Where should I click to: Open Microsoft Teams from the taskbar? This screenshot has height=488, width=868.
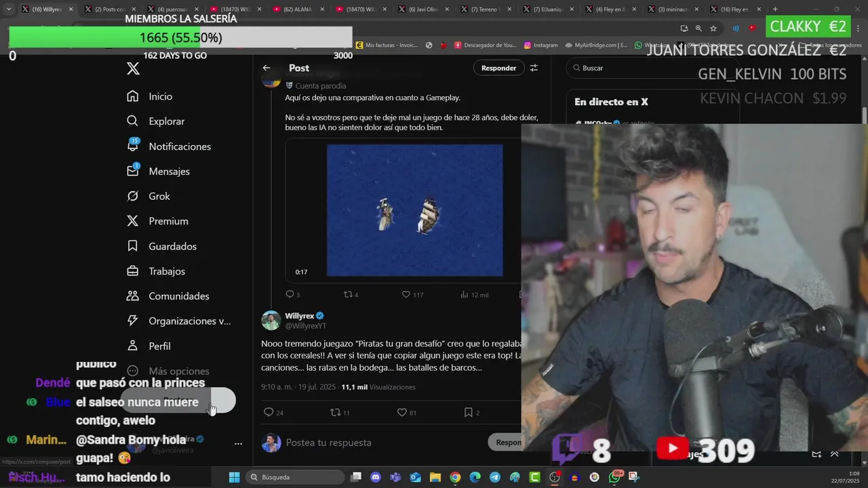395,477
